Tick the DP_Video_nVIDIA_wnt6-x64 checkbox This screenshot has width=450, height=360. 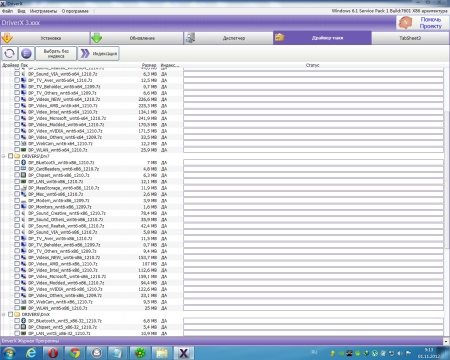point(17,131)
